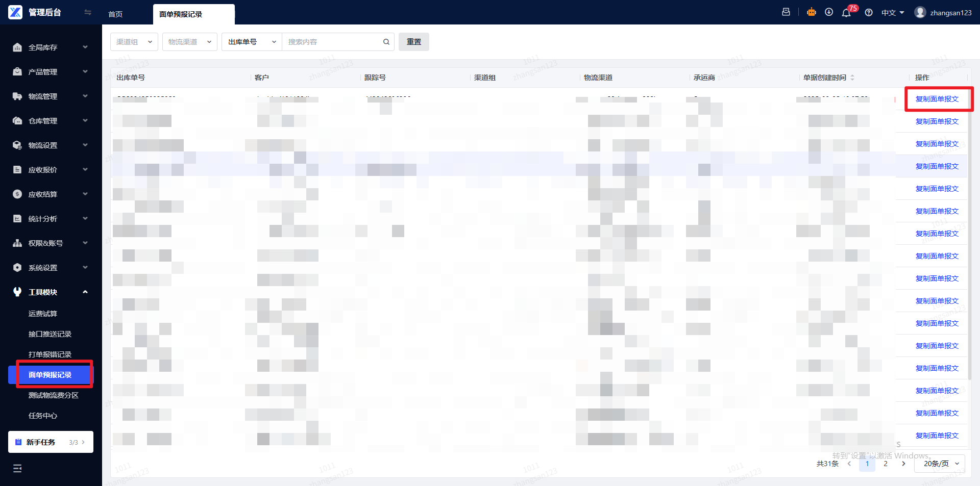The width and height of the screenshot is (980, 486).
Task: Click the search magnifier icon
Action: 386,42
